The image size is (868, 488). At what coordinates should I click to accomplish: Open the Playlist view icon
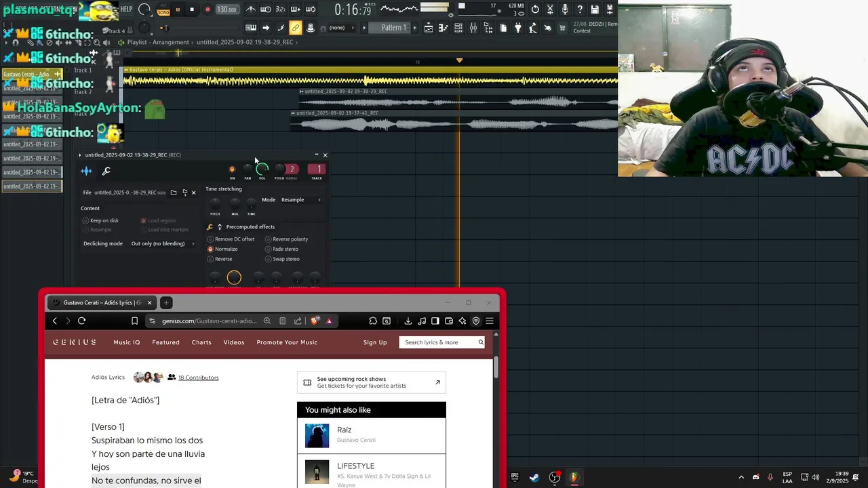[429, 28]
